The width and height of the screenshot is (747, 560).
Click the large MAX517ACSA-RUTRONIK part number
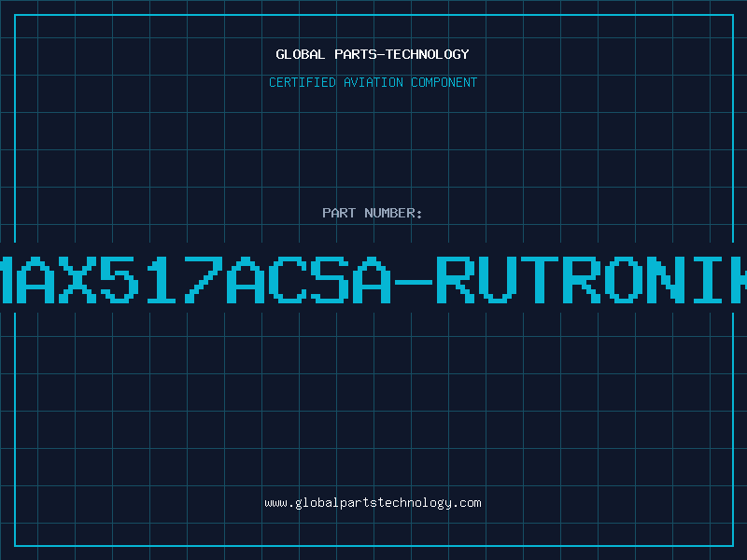pyautogui.click(x=373, y=279)
